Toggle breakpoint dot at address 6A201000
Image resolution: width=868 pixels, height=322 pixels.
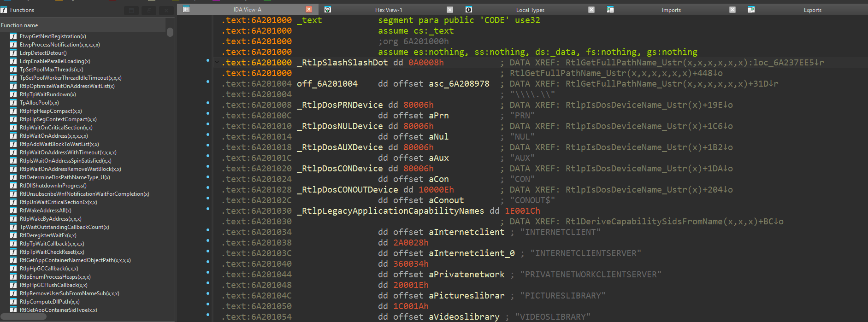(208, 60)
